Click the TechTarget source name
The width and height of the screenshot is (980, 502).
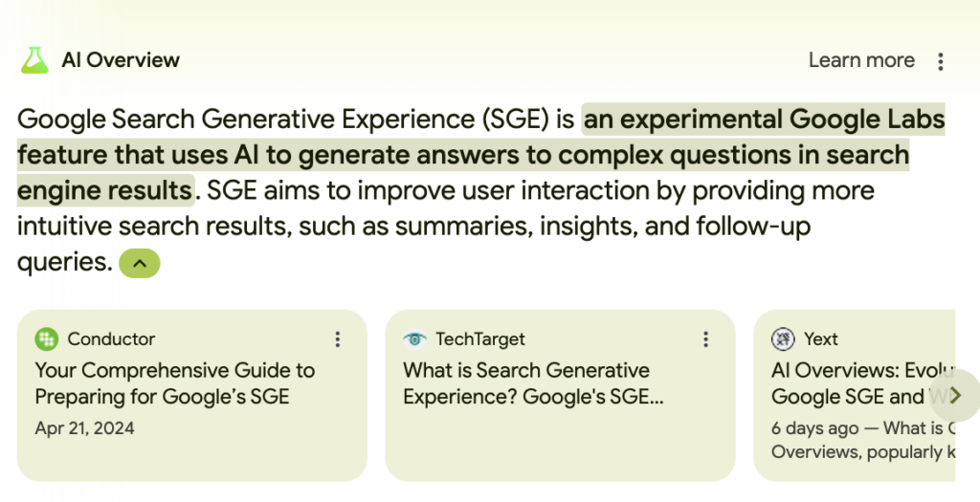tap(480, 339)
